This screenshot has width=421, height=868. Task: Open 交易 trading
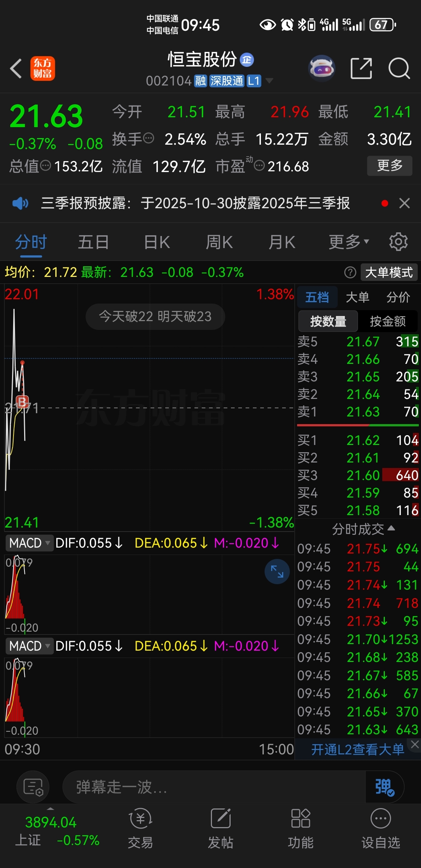tap(141, 829)
